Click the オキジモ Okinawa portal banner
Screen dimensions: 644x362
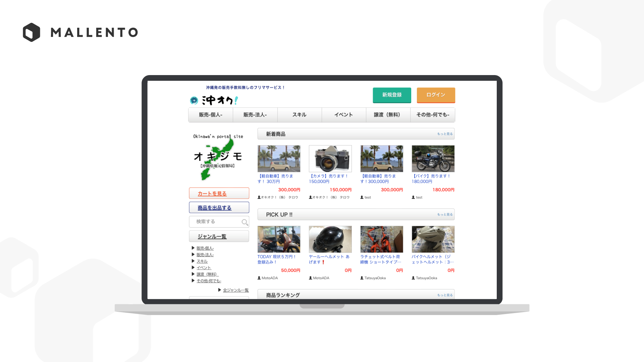pos(218,157)
